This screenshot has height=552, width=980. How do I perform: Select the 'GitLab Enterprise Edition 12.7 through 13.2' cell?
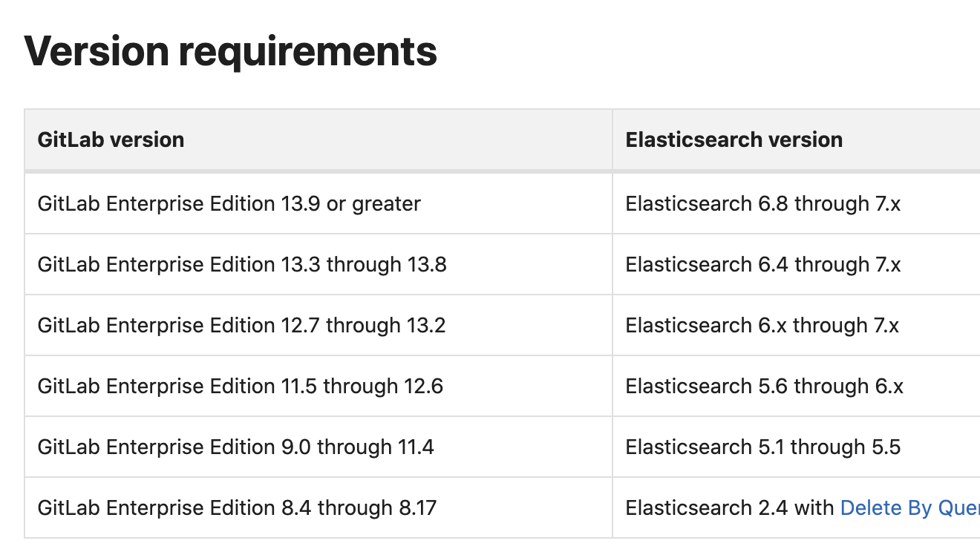point(241,325)
